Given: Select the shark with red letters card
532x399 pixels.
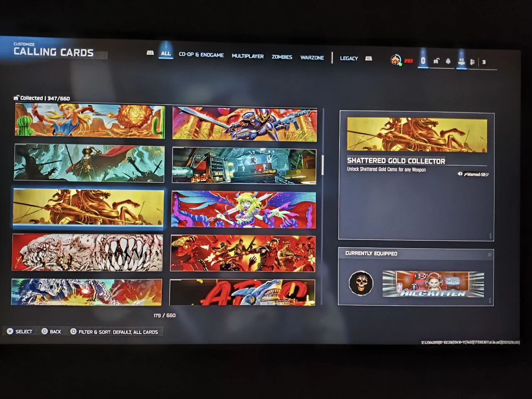Looking at the screenshot, I should coord(242,292).
